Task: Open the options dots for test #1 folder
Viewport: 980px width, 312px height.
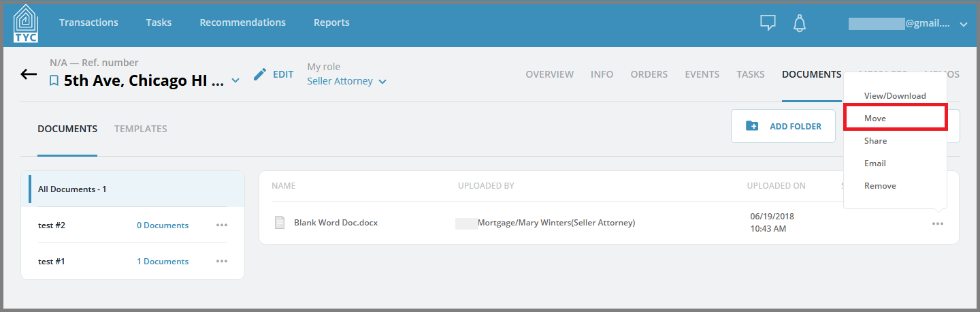Action: tap(222, 261)
